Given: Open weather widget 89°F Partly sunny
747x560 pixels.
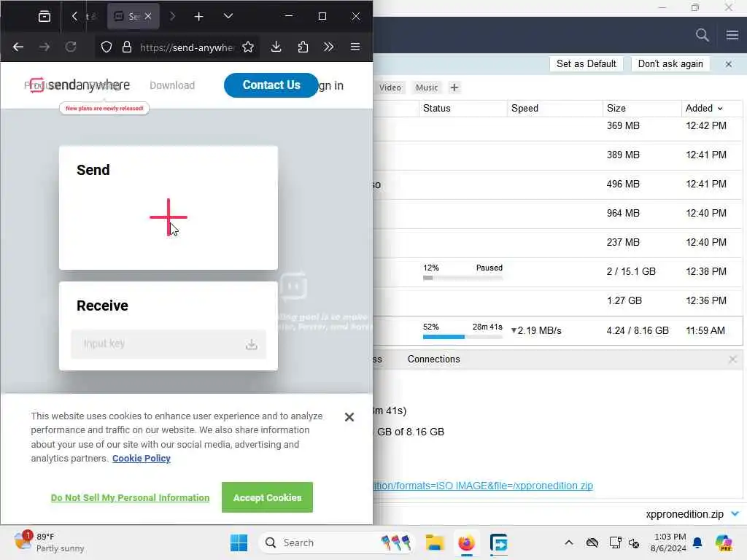Looking at the screenshot, I should coord(49,542).
